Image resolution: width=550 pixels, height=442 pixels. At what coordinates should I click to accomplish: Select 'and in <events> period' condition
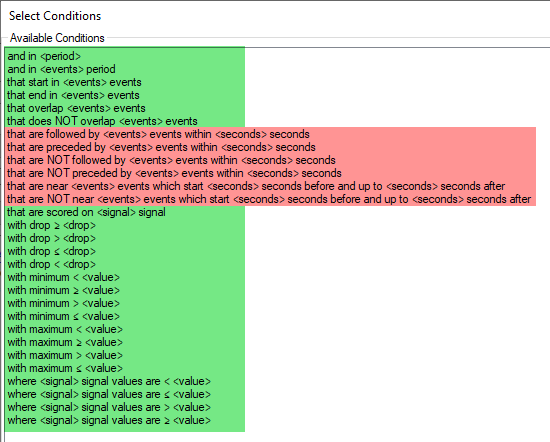coord(61,69)
